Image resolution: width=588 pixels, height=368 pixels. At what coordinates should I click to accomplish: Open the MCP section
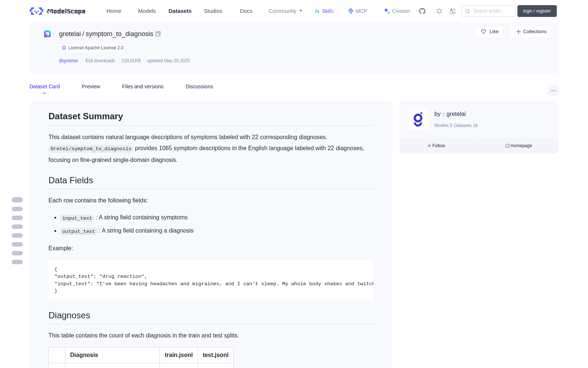(357, 11)
